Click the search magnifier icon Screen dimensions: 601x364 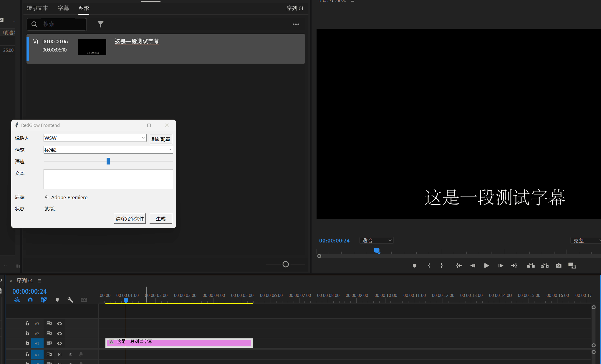coord(34,24)
